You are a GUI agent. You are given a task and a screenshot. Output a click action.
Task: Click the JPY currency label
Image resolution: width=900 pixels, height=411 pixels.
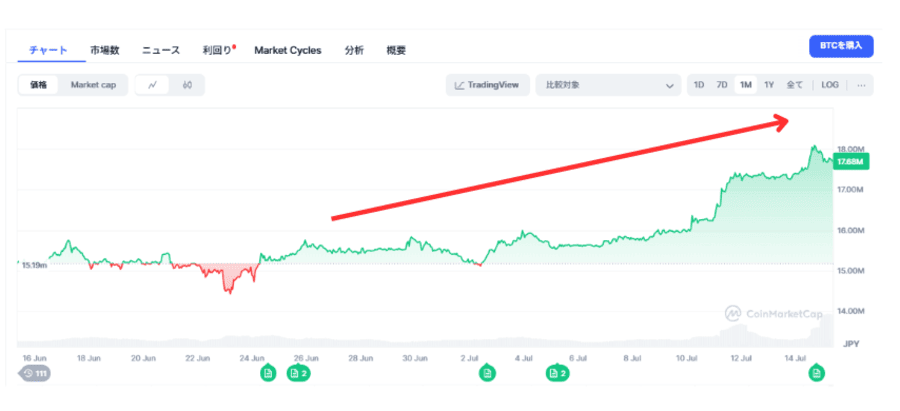tap(851, 344)
